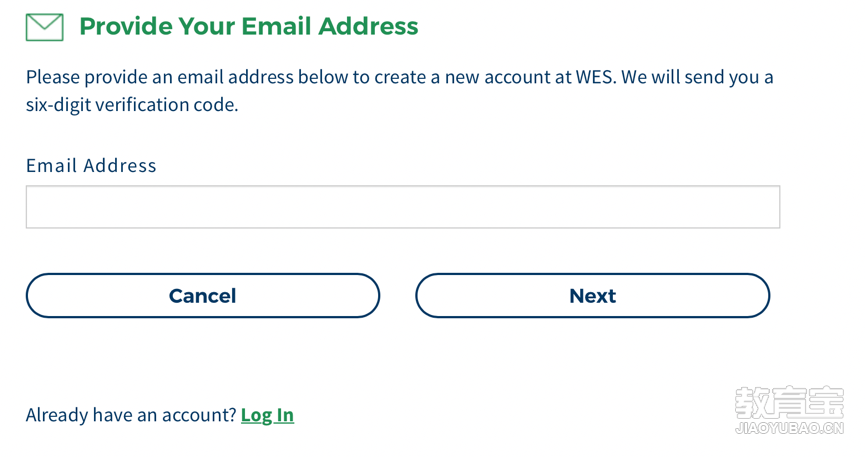Click the word 'WES' in the description
Image resolution: width=865 pixels, height=457 pixels.
coord(595,77)
